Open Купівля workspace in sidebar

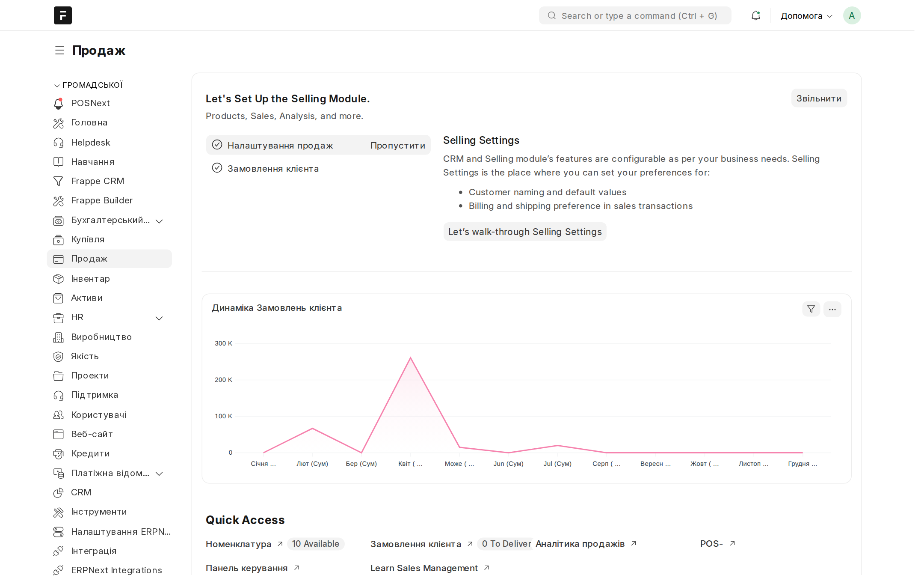pyautogui.click(x=110, y=239)
